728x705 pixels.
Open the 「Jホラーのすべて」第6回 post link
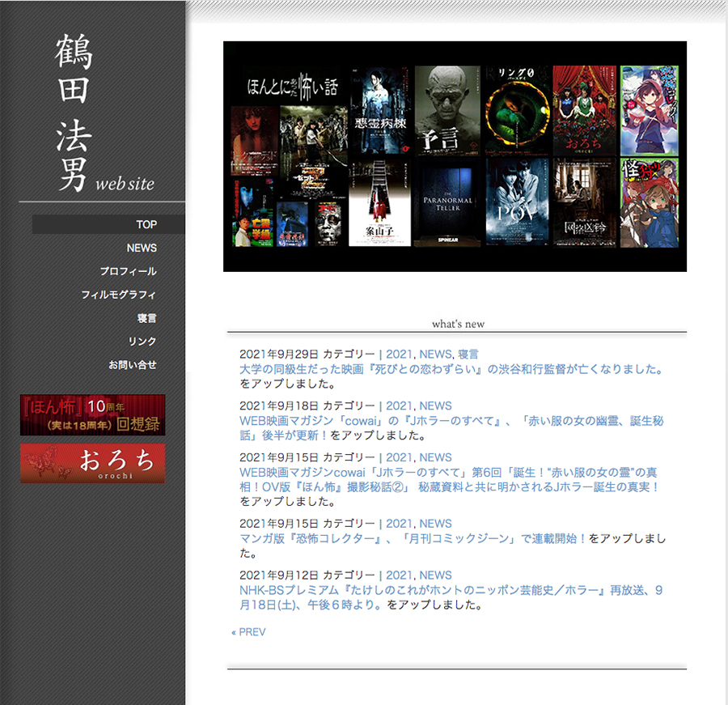(x=450, y=480)
